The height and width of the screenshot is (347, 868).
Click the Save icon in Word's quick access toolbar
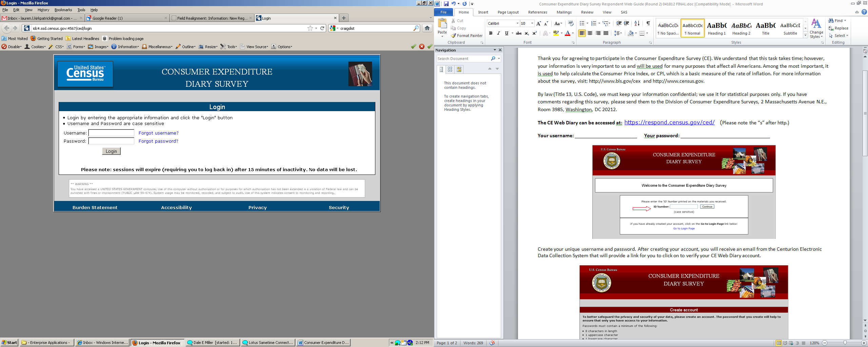(x=446, y=4)
